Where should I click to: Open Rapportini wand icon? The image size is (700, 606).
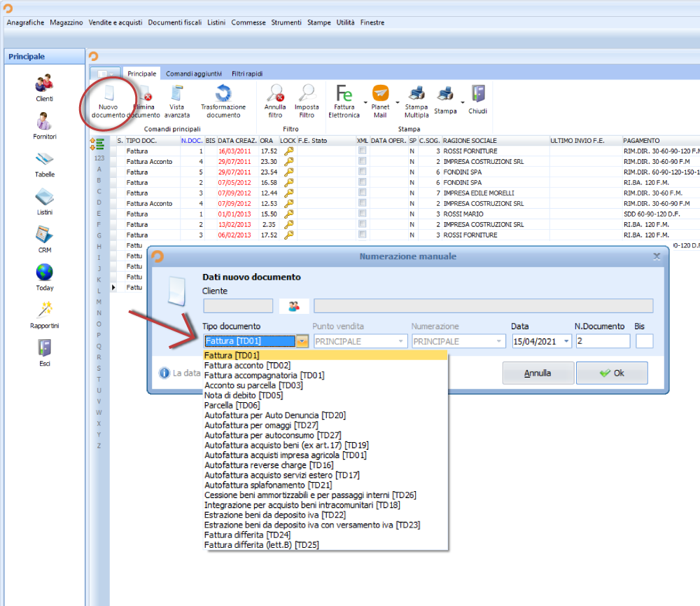click(44, 315)
